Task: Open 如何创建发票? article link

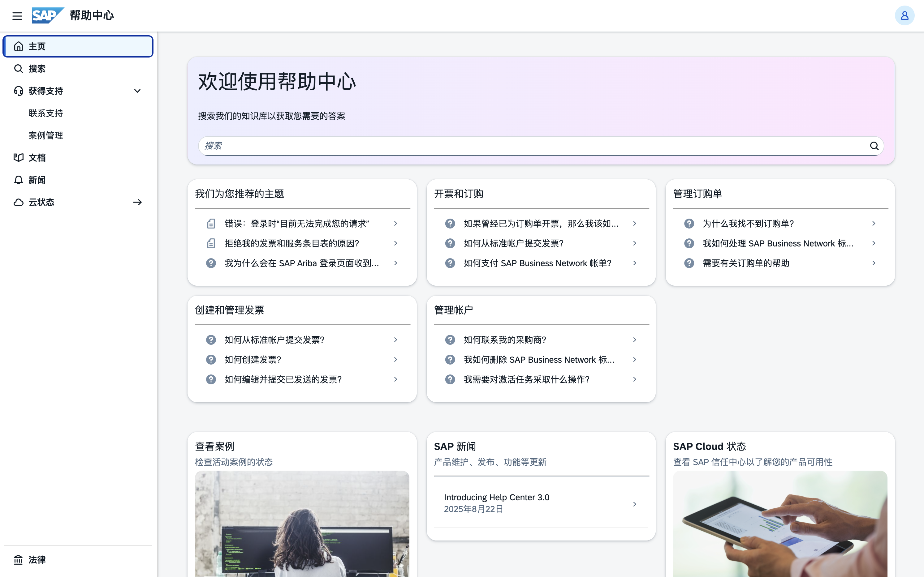Action: [253, 360]
